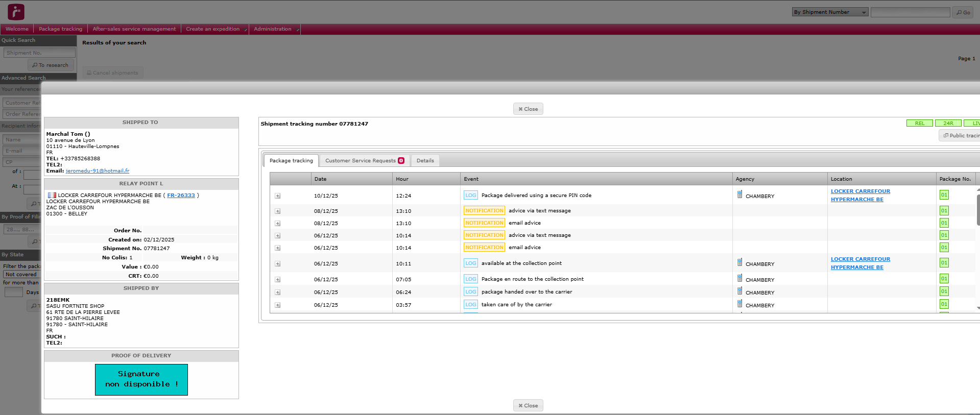The height and width of the screenshot is (415, 980).
Task: Open After-sales service management menu
Action: click(134, 29)
